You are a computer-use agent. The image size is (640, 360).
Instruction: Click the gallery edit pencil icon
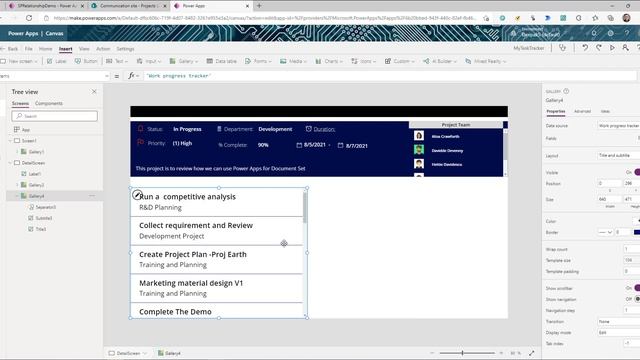point(137,195)
